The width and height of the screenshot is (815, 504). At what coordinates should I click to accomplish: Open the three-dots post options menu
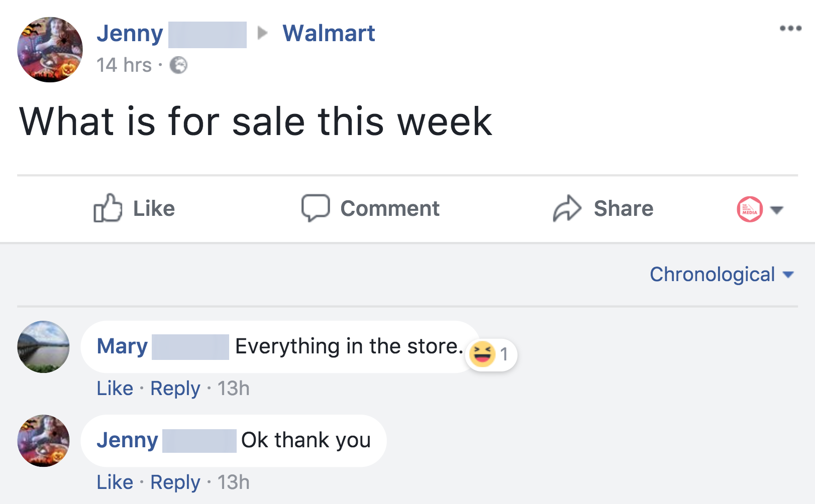pos(790,28)
